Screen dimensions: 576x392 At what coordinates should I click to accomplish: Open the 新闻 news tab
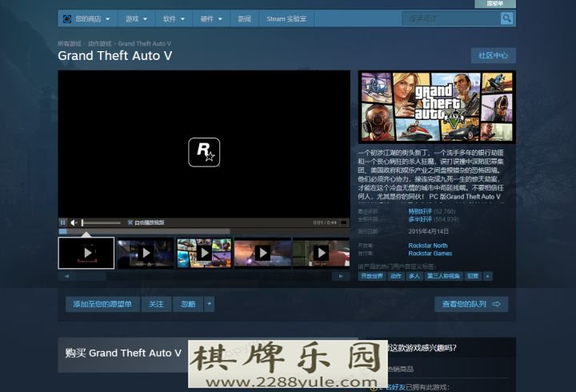(x=244, y=18)
